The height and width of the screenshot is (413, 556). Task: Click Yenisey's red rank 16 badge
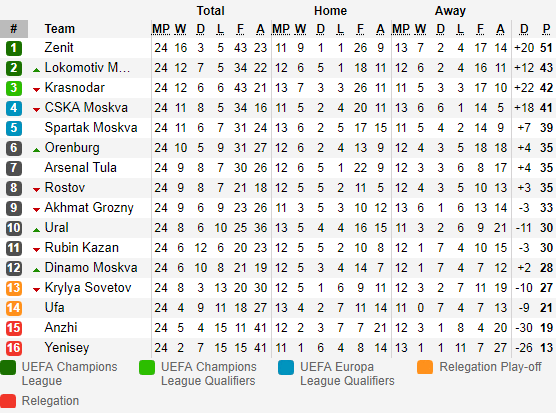14,348
